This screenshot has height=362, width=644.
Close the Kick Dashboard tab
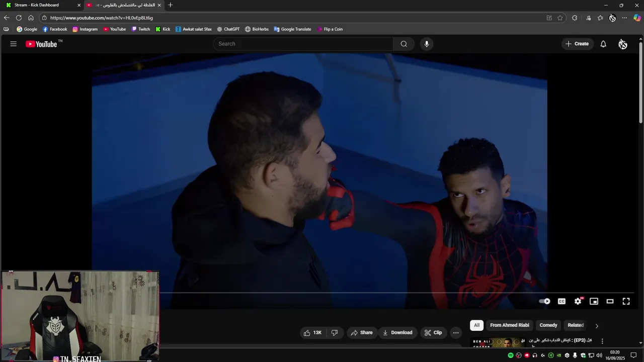(x=78, y=5)
